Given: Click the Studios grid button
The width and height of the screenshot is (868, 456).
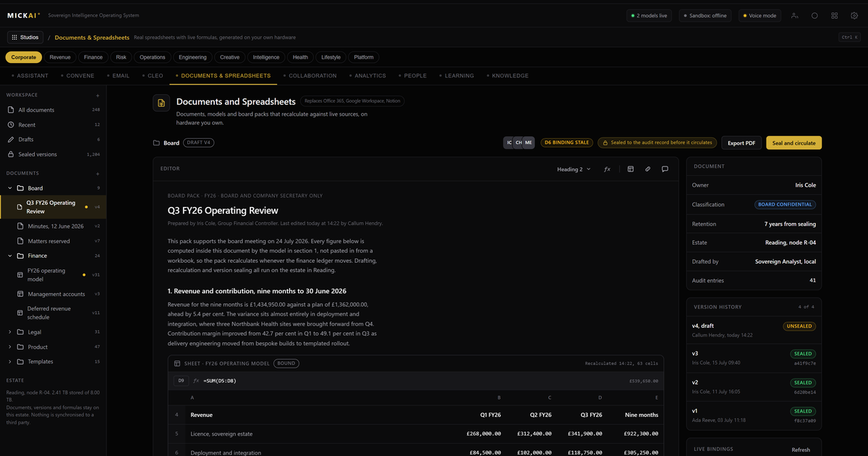Looking at the screenshot, I should click(x=25, y=37).
